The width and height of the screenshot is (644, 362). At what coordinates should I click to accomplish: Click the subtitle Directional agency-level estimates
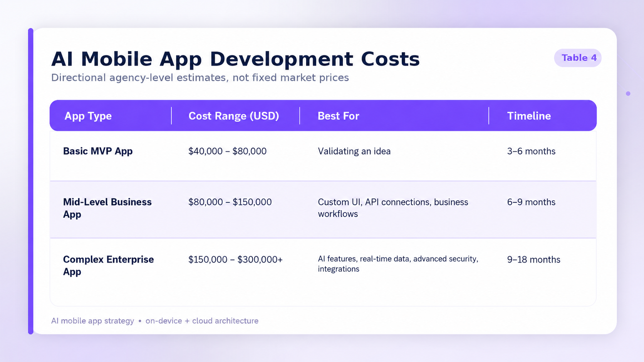(200, 78)
